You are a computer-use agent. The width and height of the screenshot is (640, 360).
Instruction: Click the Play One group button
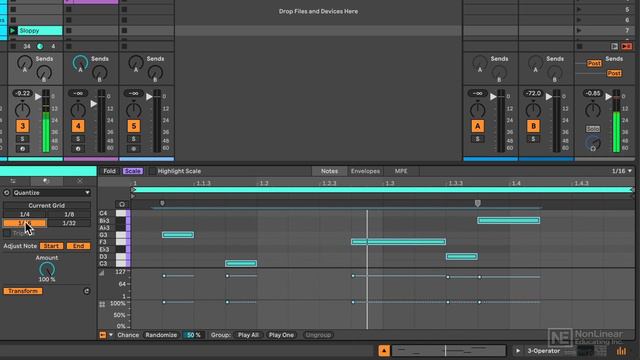click(281, 335)
